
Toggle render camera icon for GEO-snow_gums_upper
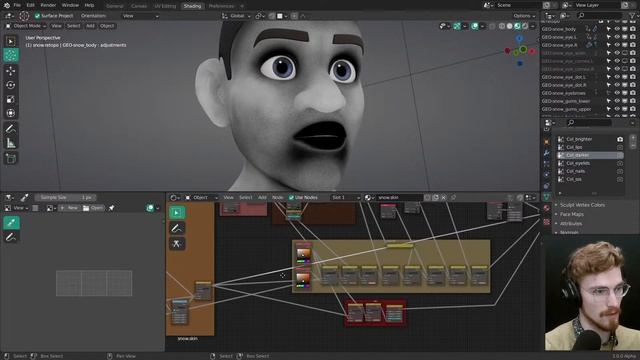(633, 109)
